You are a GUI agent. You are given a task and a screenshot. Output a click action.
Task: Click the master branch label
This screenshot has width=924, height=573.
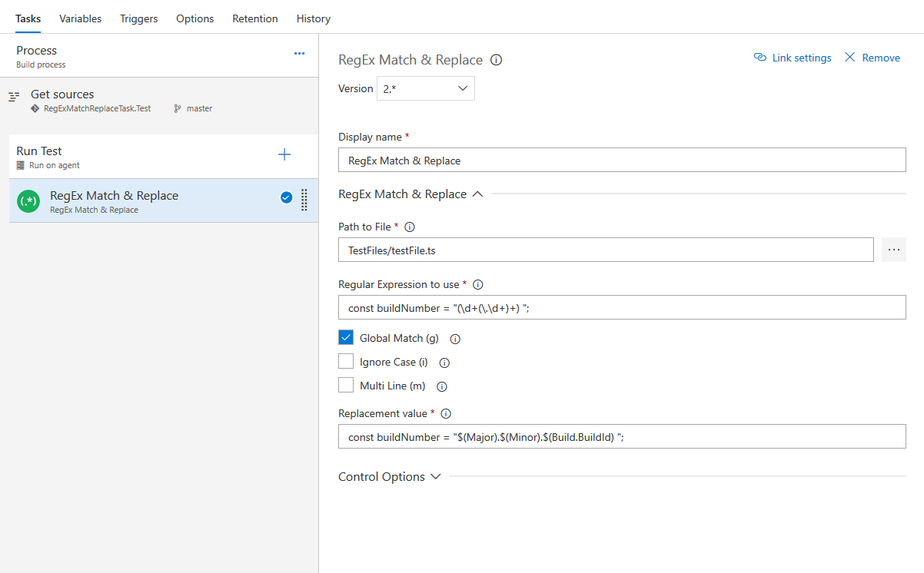[x=199, y=109]
